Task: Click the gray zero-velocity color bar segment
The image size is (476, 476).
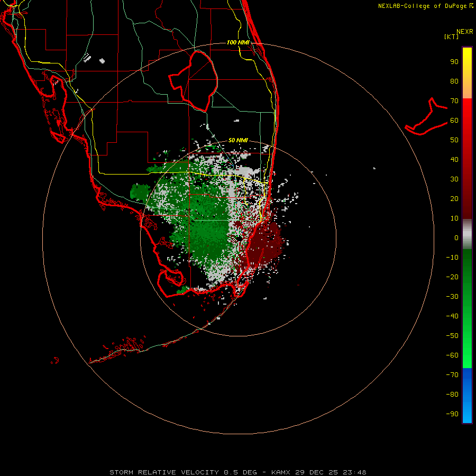Action: 467,234
